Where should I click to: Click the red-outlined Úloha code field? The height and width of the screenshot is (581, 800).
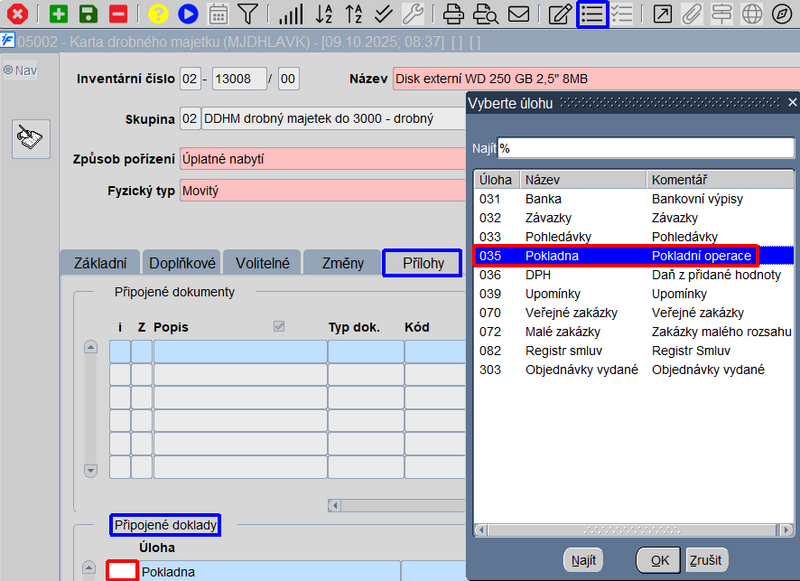[x=122, y=571]
